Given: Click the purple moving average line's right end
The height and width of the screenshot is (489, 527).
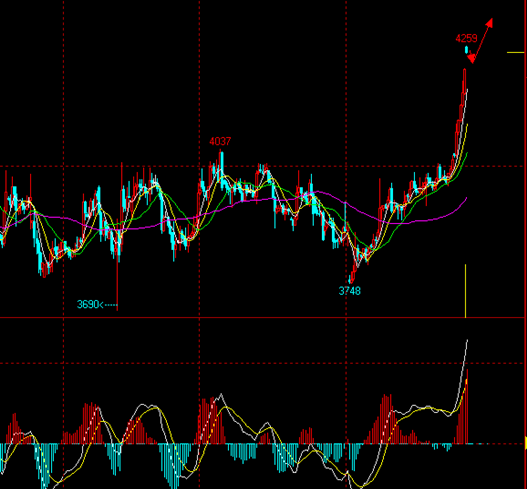Looking at the screenshot, I should click(x=466, y=198).
